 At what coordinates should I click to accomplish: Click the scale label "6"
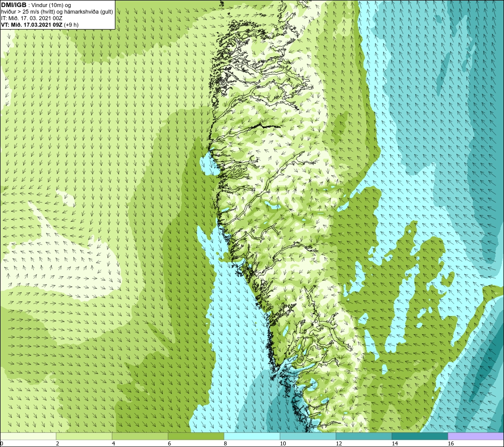pyautogui.click(x=169, y=444)
